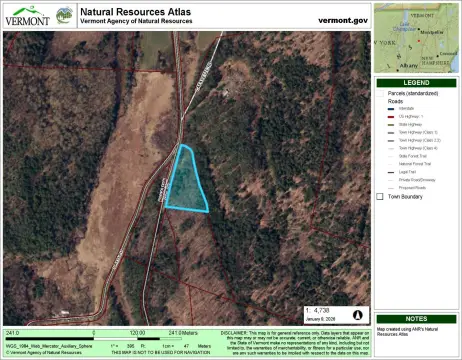This screenshot has height=360, width=462.
Task: Click the map scale 1: 4,738 text
Action: click(x=317, y=310)
